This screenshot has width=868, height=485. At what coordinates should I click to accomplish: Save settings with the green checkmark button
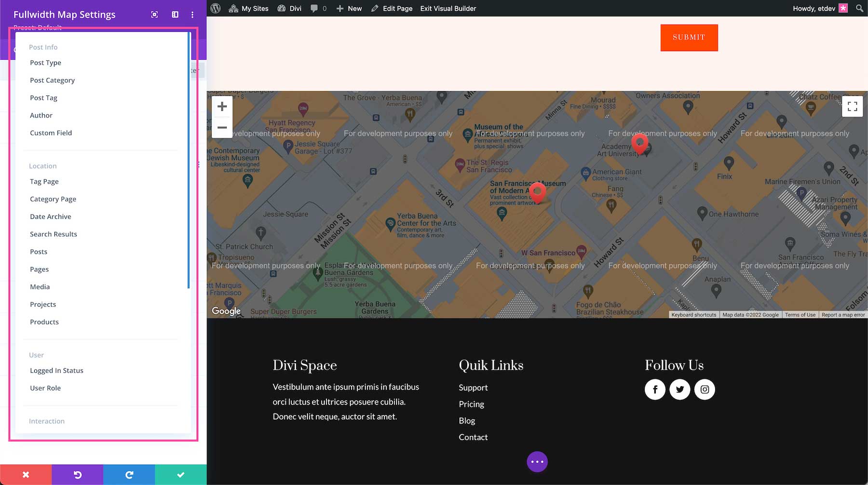click(180, 474)
